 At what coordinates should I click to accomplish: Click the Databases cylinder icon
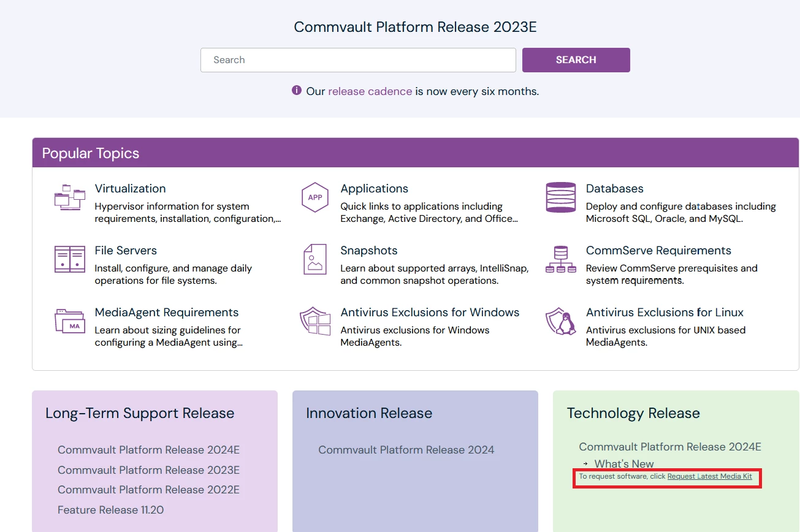(560, 197)
